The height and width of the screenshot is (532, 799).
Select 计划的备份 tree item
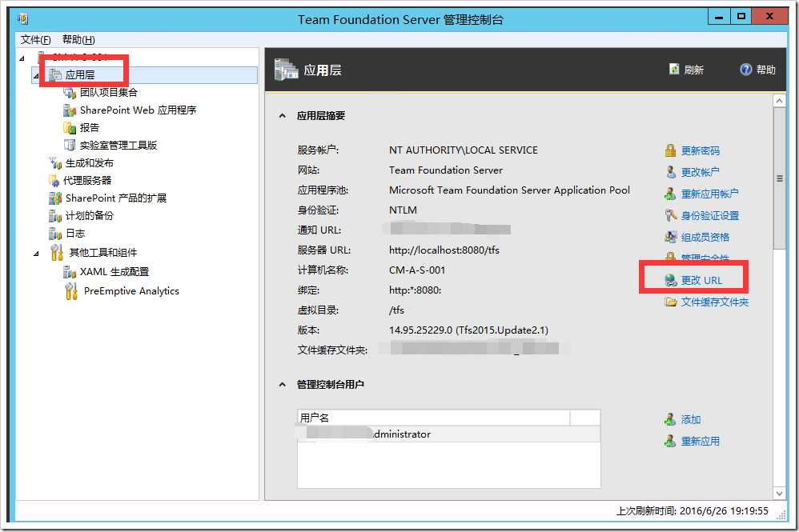click(x=90, y=216)
